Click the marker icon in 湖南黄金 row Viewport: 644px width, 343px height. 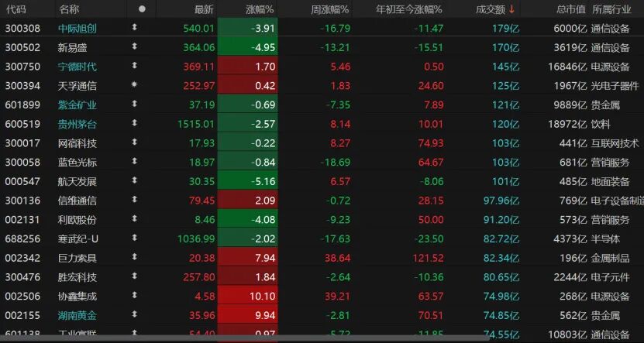pos(134,314)
